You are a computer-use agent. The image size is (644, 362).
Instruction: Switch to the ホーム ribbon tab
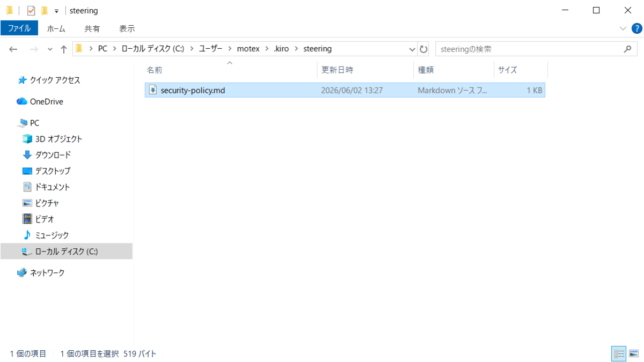point(56,28)
